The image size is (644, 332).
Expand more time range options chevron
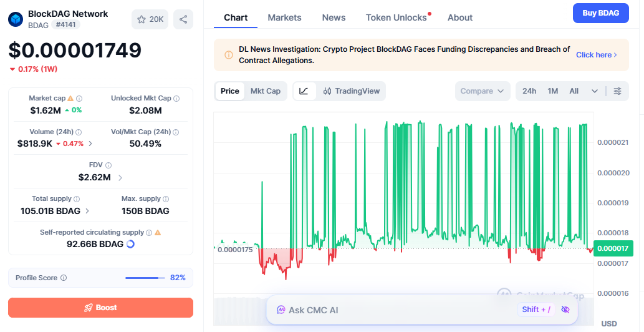[x=595, y=91]
